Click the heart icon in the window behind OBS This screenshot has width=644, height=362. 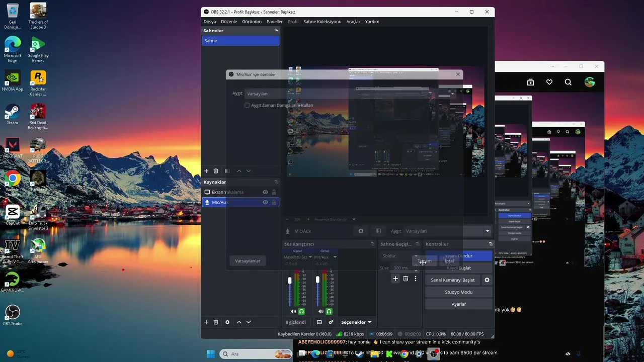[x=549, y=82]
